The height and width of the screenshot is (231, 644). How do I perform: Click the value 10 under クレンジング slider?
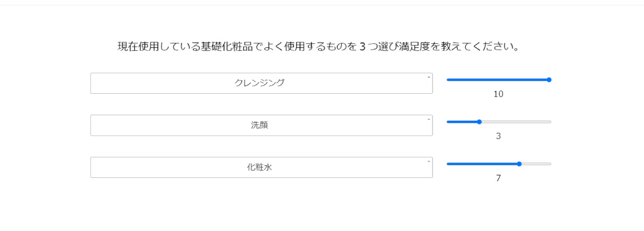click(498, 94)
